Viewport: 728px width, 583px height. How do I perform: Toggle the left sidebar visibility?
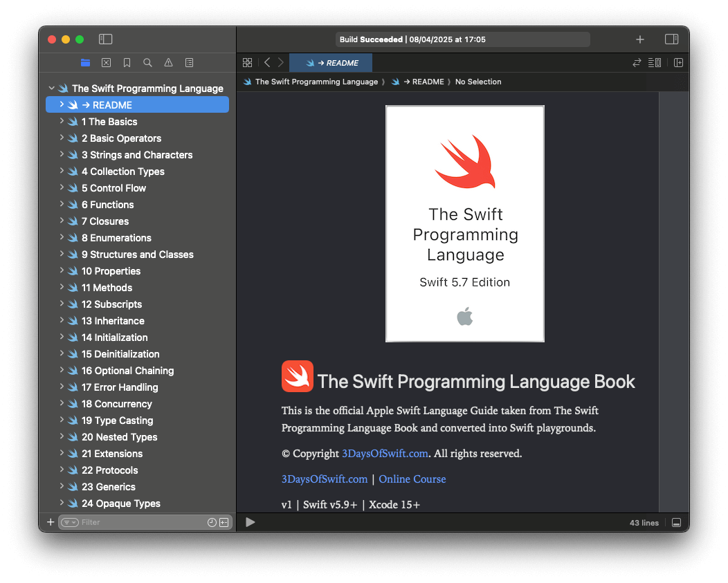(x=105, y=39)
